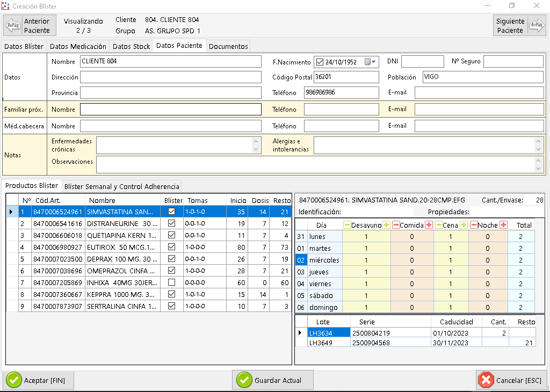
Task: Click the minus icon beside Desayuno
Action: point(347,225)
